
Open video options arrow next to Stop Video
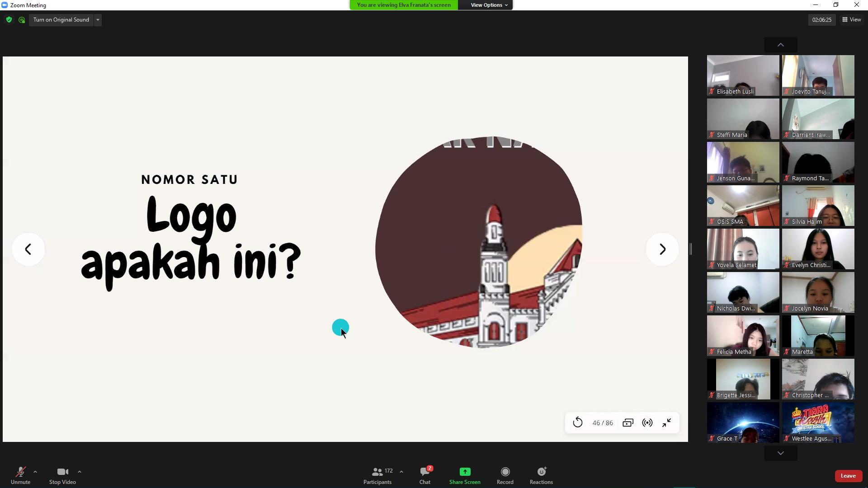(x=80, y=472)
